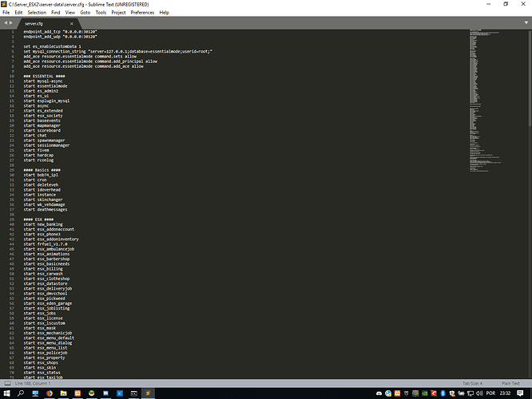This screenshot has height=399, width=532.
Task: Go to next tab with right arrow
Action: (11, 23)
